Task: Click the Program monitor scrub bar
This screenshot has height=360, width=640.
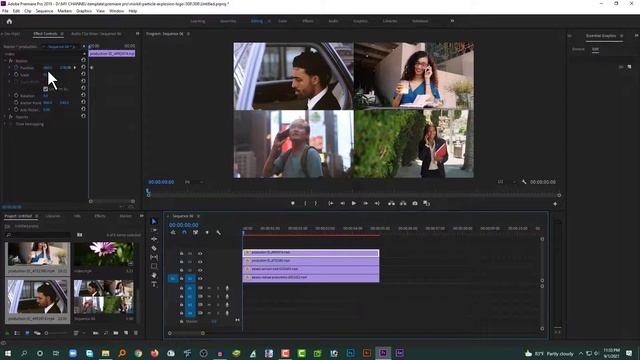Action: click(x=353, y=195)
